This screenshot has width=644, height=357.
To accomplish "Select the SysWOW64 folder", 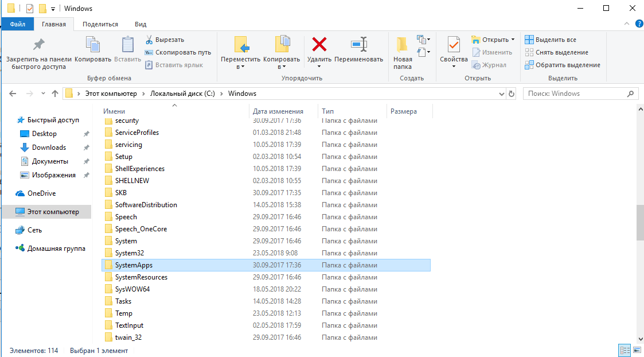I will coord(266,289).
